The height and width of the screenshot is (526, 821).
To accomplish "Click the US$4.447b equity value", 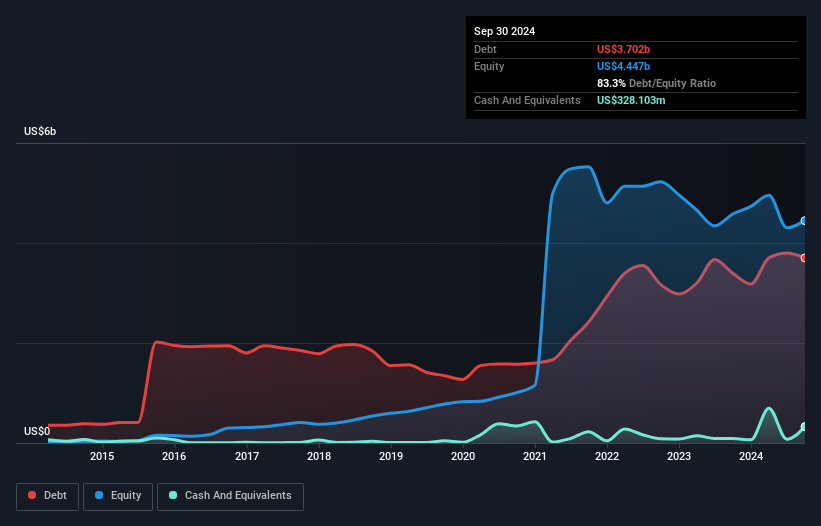I will tap(623, 66).
